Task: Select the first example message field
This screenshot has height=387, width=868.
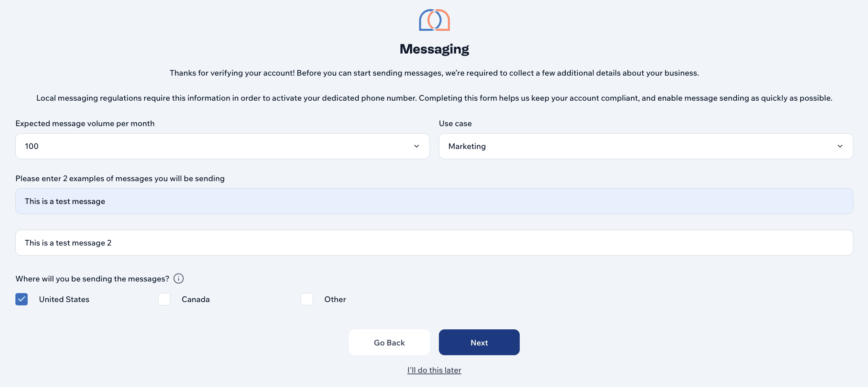Action: pos(434,201)
